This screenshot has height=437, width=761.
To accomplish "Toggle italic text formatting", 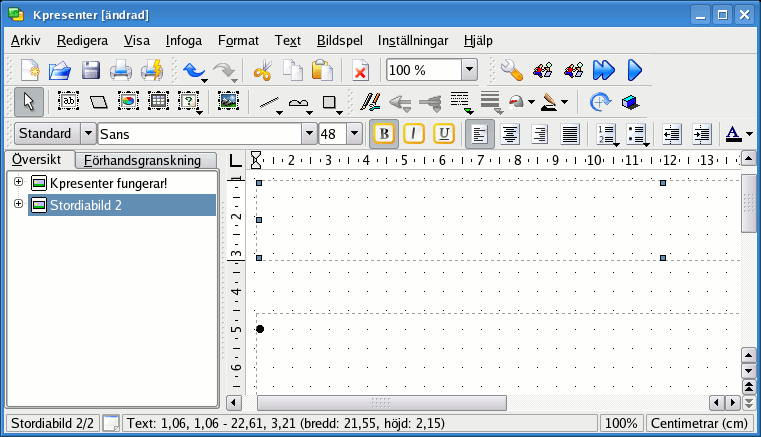I will pyautogui.click(x=413, y=133).
